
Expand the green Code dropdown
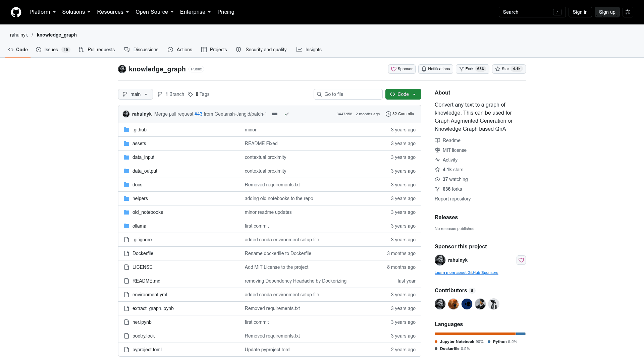[403, 94]
